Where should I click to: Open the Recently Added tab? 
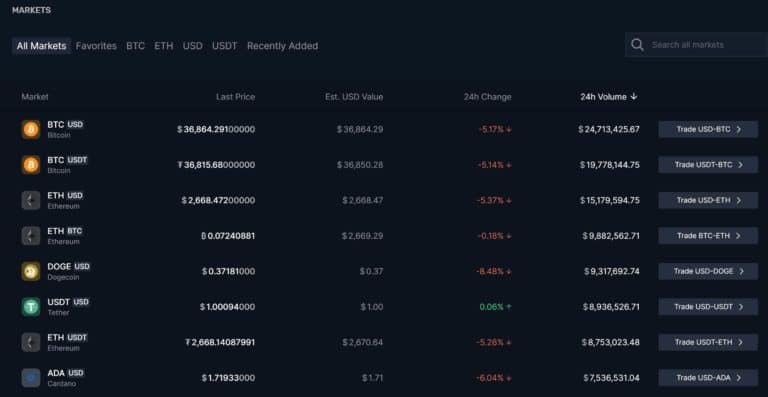tap(283, 46)
